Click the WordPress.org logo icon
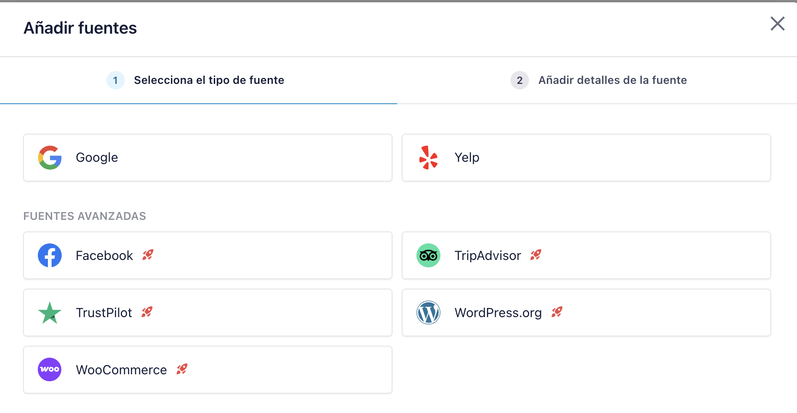 [x=428, y=313]
